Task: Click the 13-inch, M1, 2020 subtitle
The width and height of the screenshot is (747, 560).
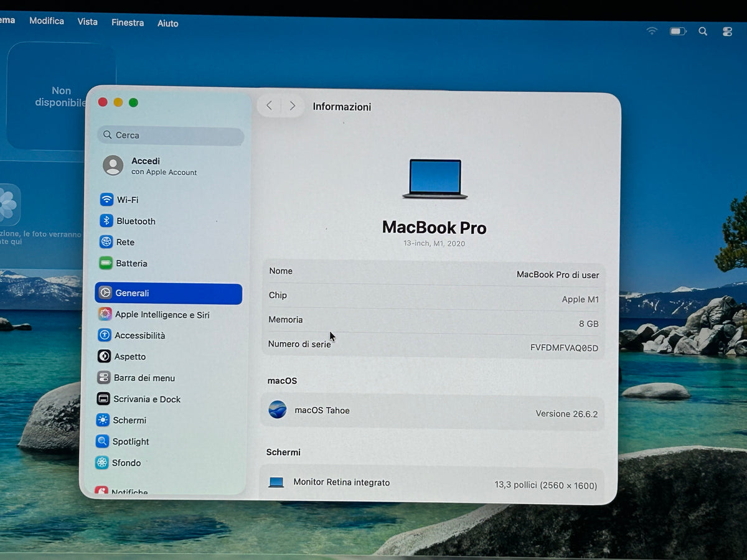Action: [x=435, y=244]
